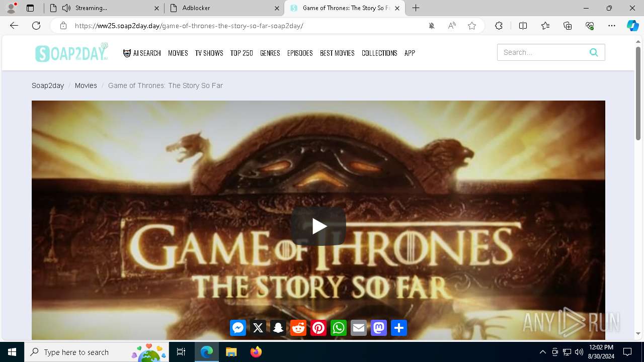Refresh the page

(36, 26)
